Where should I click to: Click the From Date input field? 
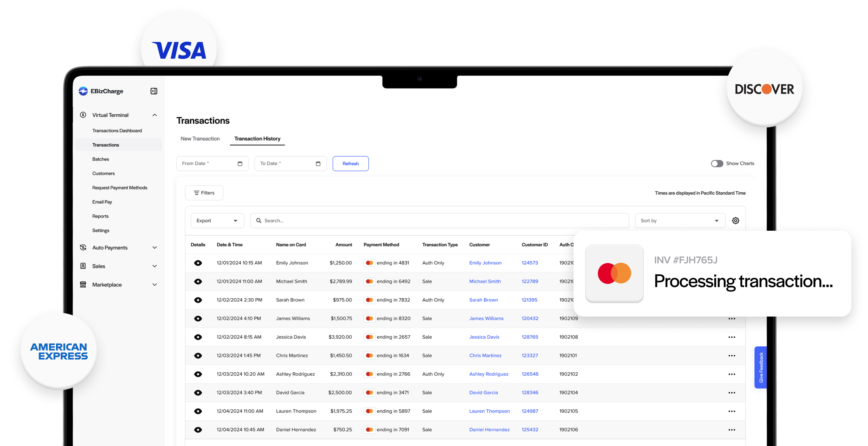212,164
